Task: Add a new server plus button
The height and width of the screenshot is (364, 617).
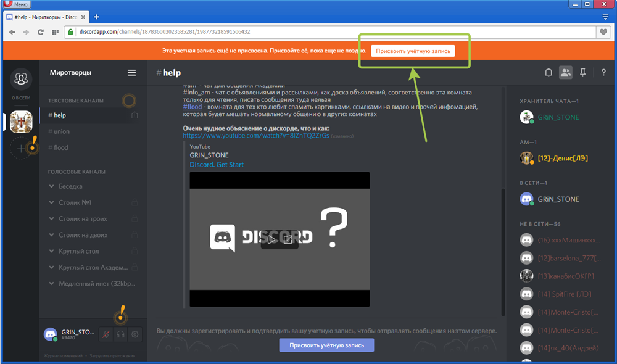Action: click(21, 148)
